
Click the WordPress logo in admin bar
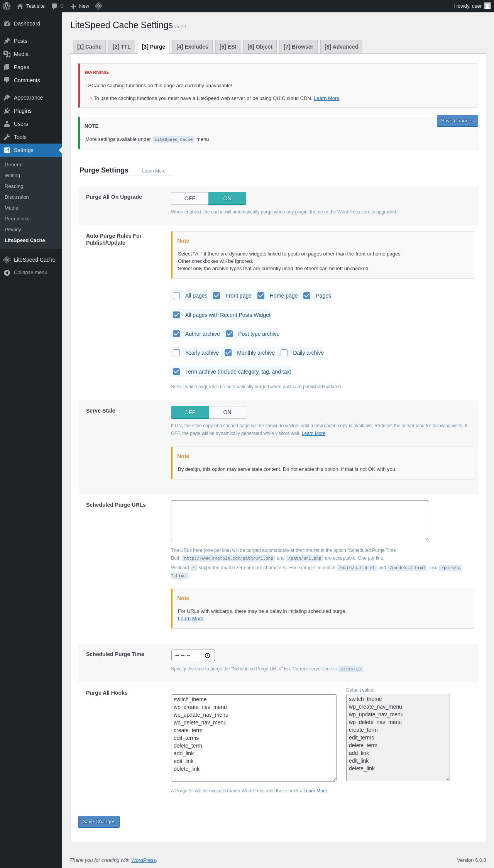[7, 6]
